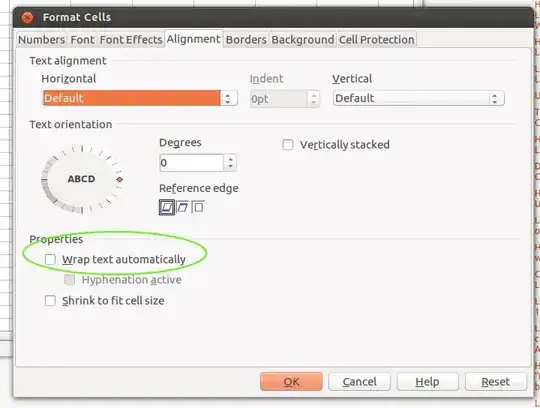Open the Vertical alignment dropdown

(419, 98)
